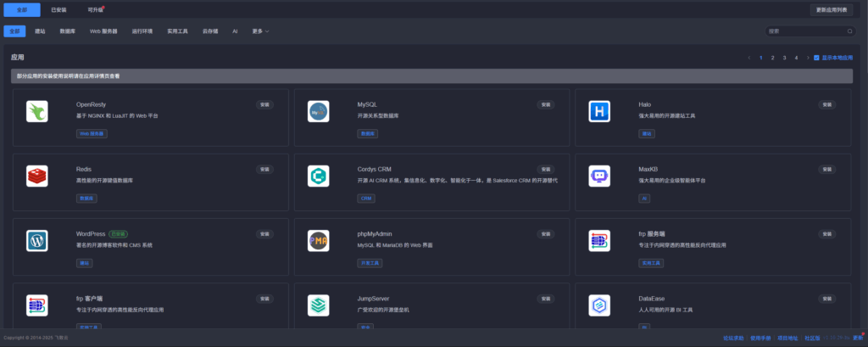Click the search magnifier icon
This screenshot has height=347, width=868.
[849, 31]
